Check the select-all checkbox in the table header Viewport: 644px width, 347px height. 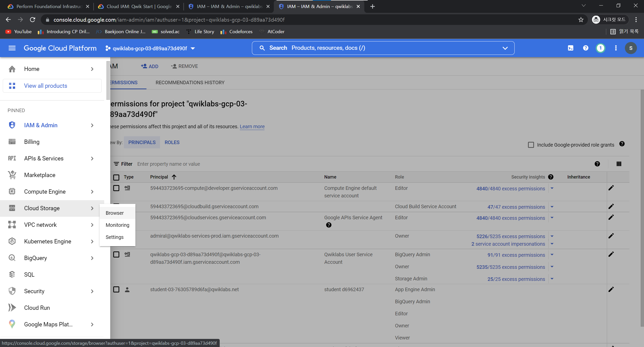(x=116, y=177)
